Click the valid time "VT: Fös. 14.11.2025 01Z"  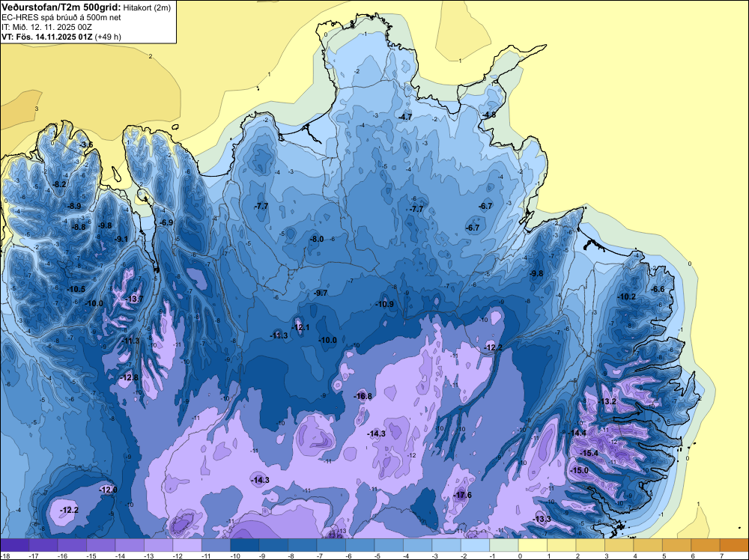(48, 37)
